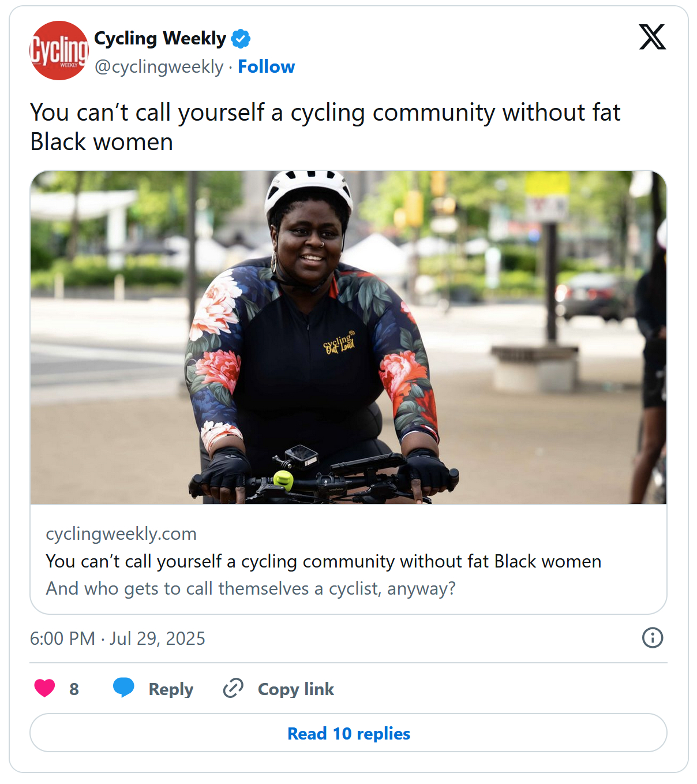Click the like count of 8
This screenshot has width=697, height=784.
click(74, 689)
